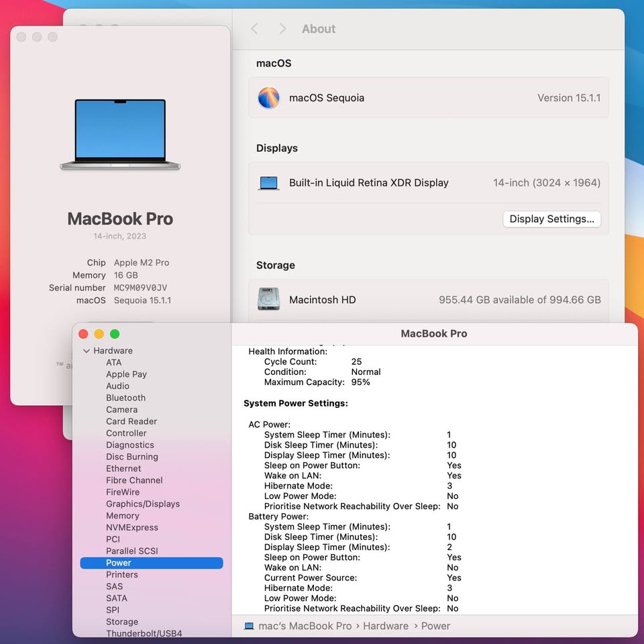Open Controller section

click(x=126, y=433)
